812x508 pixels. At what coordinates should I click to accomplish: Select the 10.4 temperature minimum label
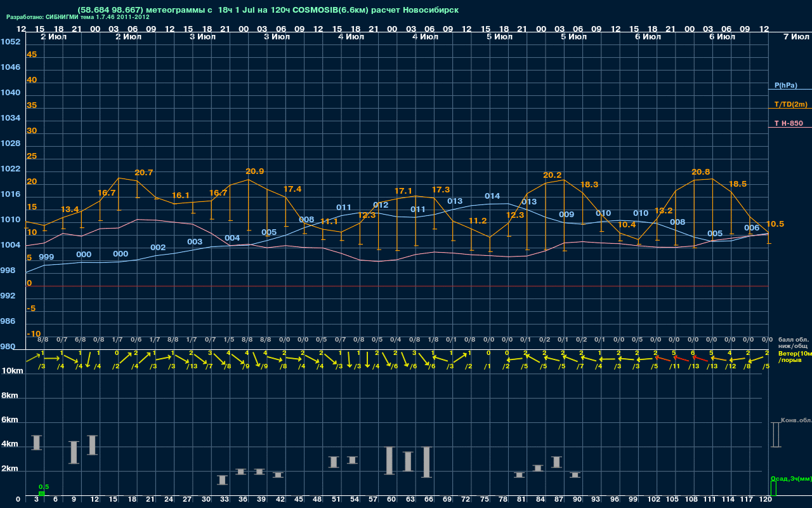click(x=627, y=225)
